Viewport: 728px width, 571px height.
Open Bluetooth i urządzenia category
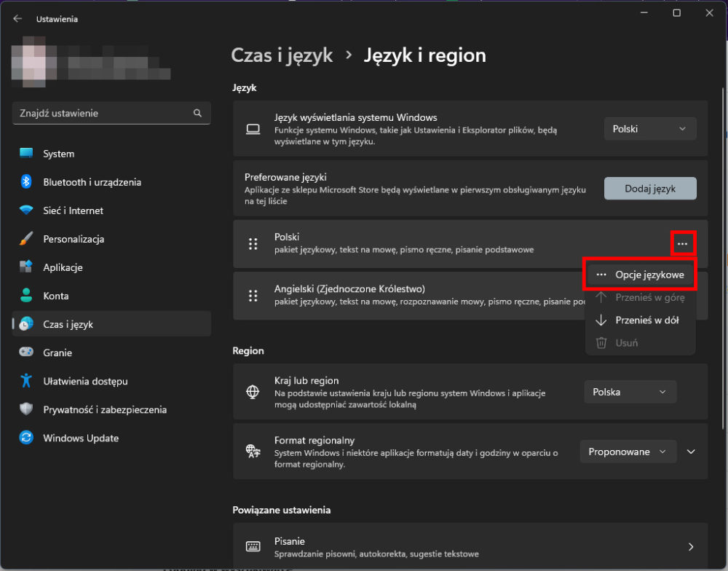(x=111, y=181)
